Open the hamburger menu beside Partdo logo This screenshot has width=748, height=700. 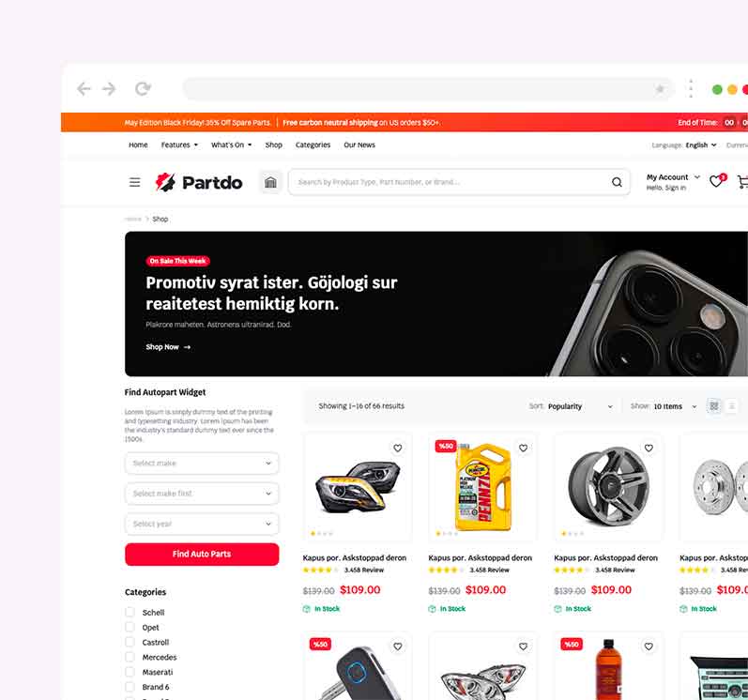click(135, 182)
